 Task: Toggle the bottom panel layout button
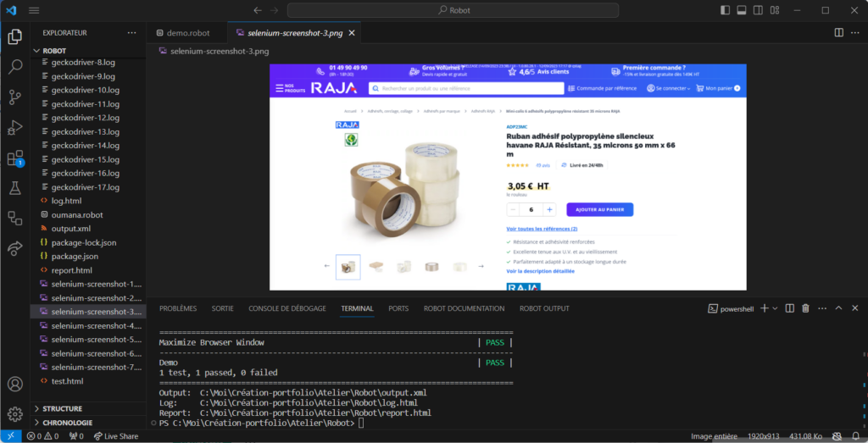tap(742, 10)
